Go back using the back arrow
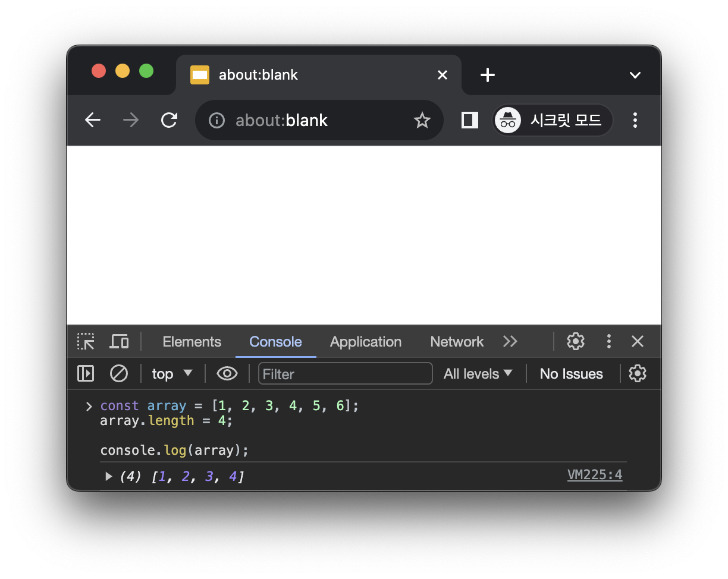 (93, 121)
